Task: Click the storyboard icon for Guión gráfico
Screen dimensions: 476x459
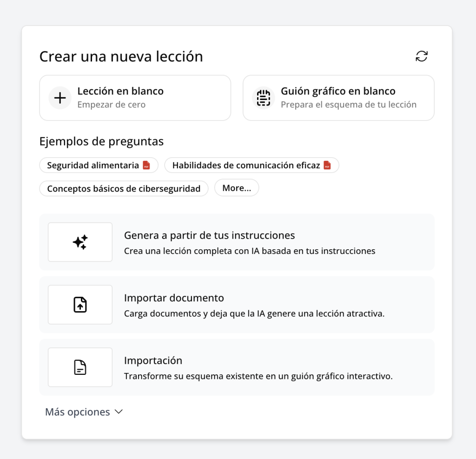Action: tap(264, 98)
